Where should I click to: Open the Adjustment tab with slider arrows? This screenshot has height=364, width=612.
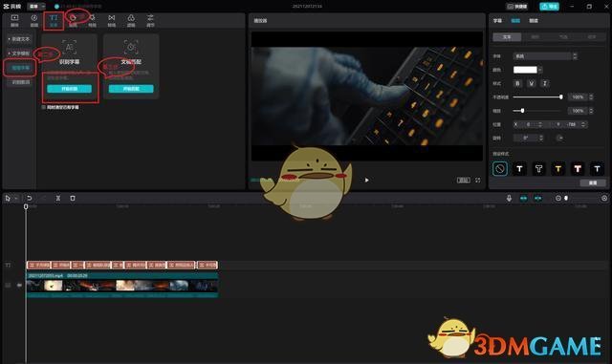tap(150, 20)
